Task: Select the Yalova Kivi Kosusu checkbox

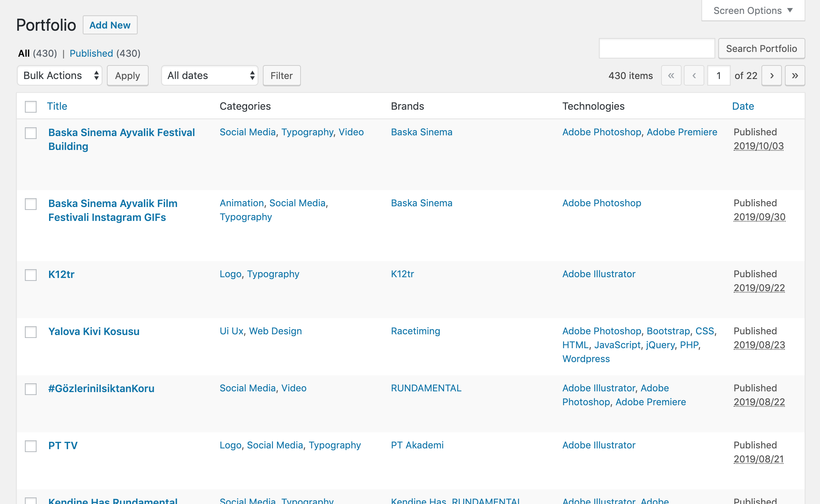Action: pos(31,332)
